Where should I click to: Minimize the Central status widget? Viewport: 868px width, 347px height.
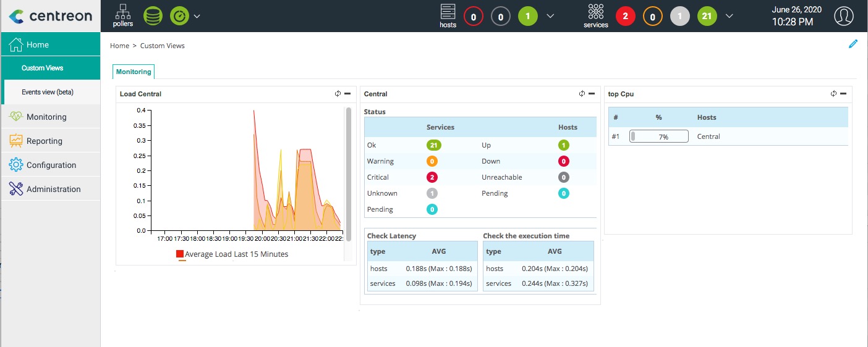592,94
